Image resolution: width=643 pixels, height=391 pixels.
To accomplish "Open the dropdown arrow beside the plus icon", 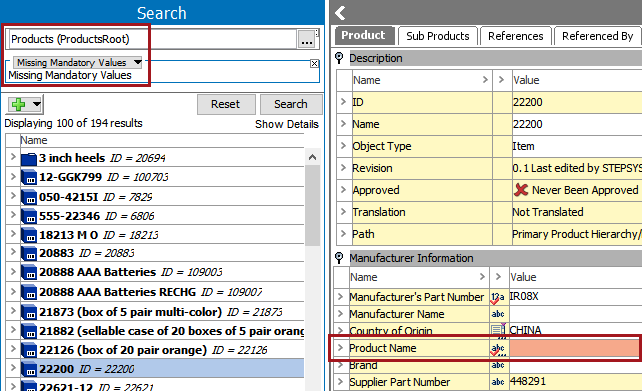I will click(x=36, y=104).
